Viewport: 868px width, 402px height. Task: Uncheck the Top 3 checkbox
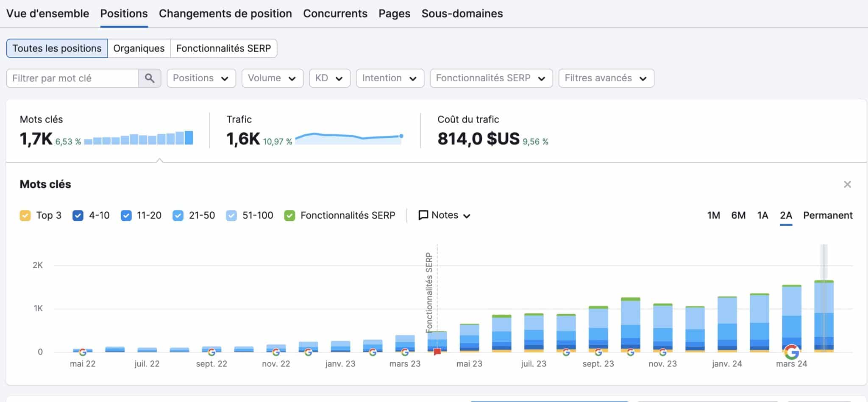click(x=25, y=216)
